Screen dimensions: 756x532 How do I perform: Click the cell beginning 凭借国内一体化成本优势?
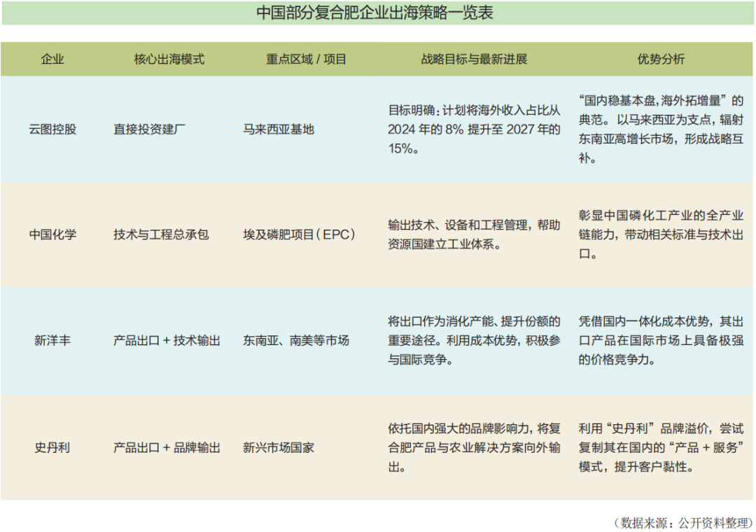click(661, 340)
